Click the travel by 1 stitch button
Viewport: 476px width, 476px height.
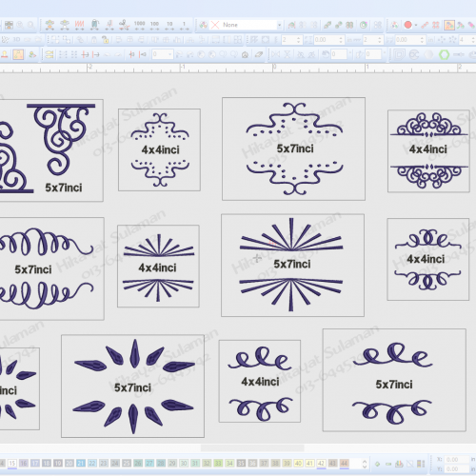pos(184,25)
